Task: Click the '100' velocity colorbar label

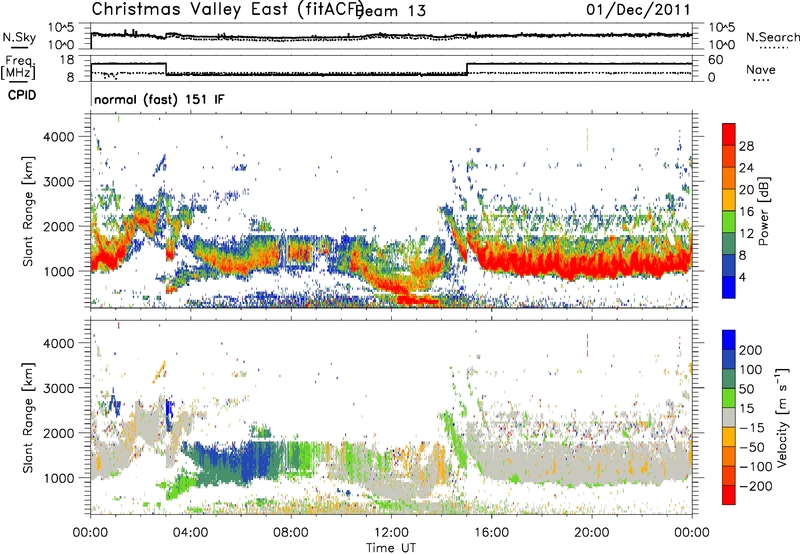Action: click(751, 370)
